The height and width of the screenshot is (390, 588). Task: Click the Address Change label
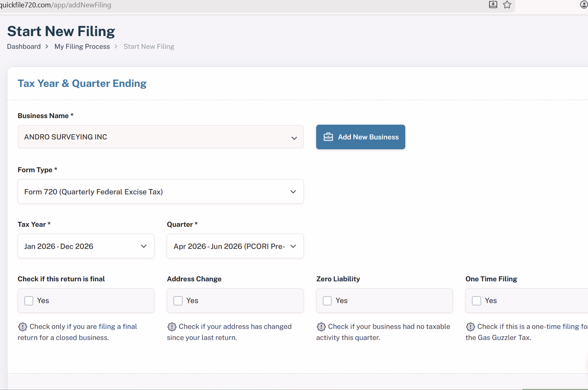(x=194, y=279)
